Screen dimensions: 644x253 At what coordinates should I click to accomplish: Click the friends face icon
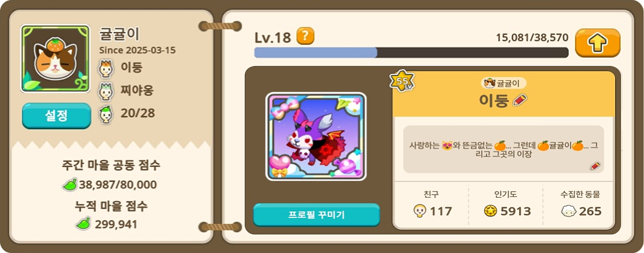coord(420,211)
